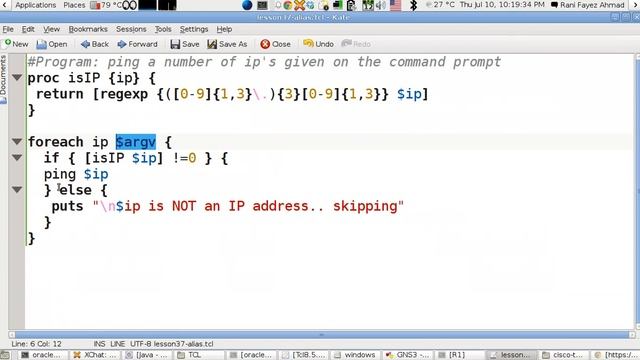Open the Help menu

[x=224, y=29]
